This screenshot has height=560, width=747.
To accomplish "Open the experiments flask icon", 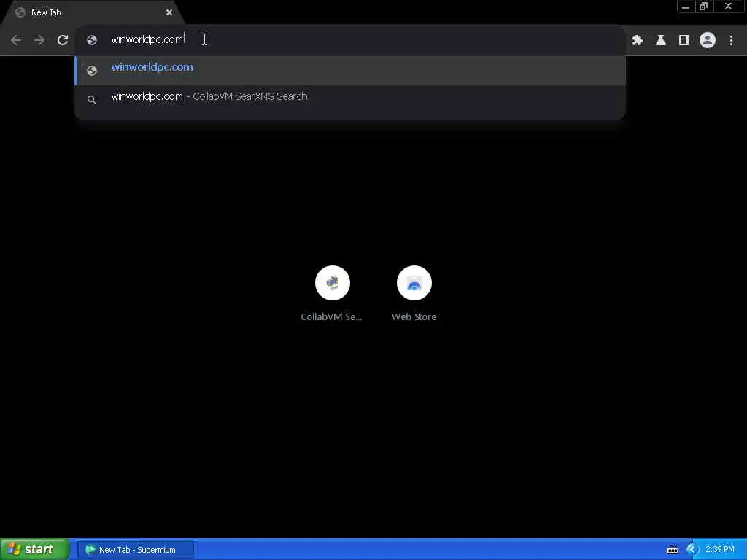I will [661, 40].
